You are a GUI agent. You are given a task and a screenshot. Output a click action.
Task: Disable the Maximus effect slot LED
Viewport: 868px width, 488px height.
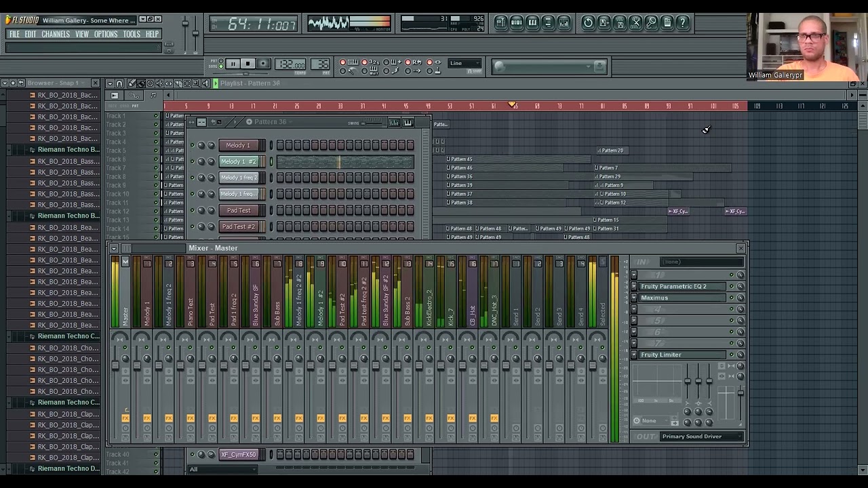(731, 298)
